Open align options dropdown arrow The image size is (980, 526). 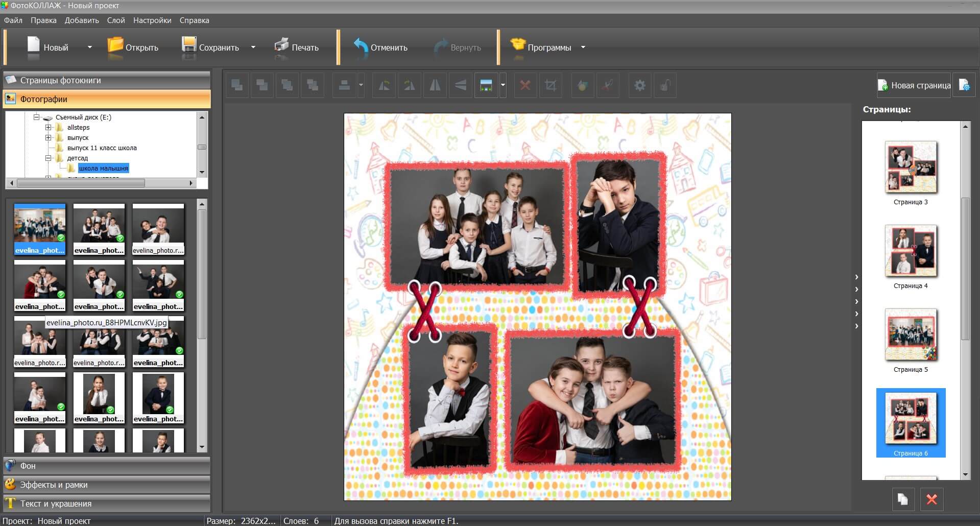pos(361,85)
